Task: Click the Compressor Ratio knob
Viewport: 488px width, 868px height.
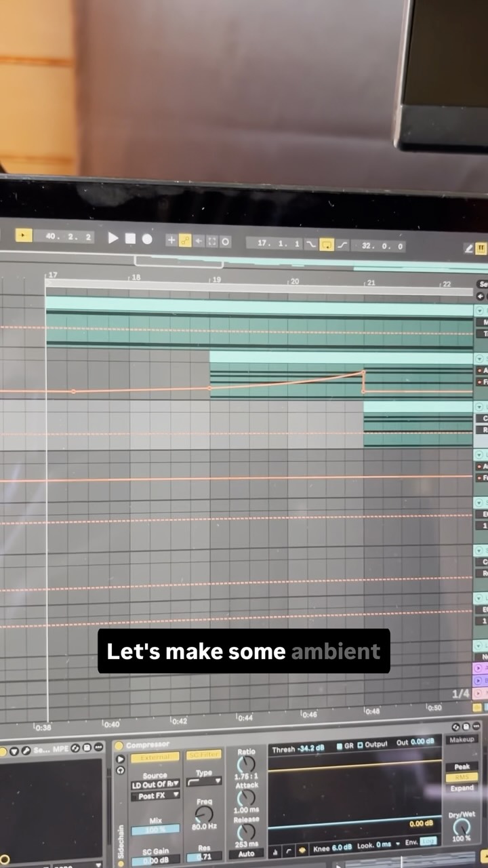Action: coord(246,765)
